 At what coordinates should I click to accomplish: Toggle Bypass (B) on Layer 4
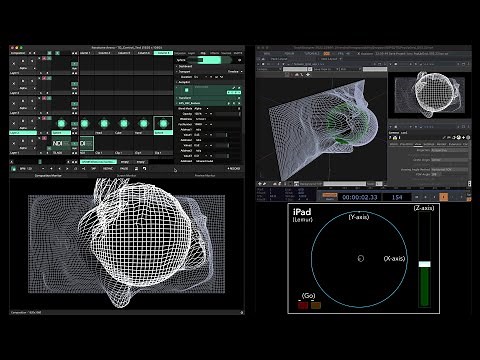(x=23, y=81)
